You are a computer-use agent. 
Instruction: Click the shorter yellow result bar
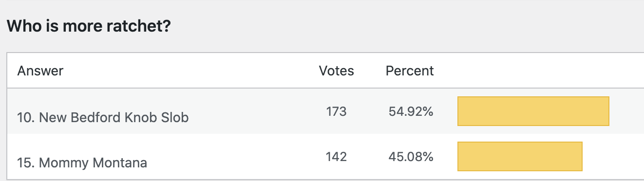coord(520,156)
